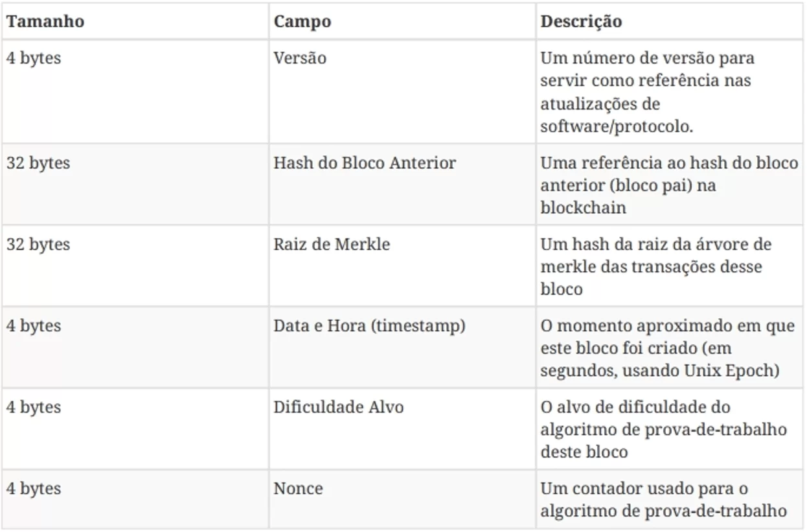Click the Descrição column header
Viewport: 807px width, 532px height.
(x=582, y=21)
